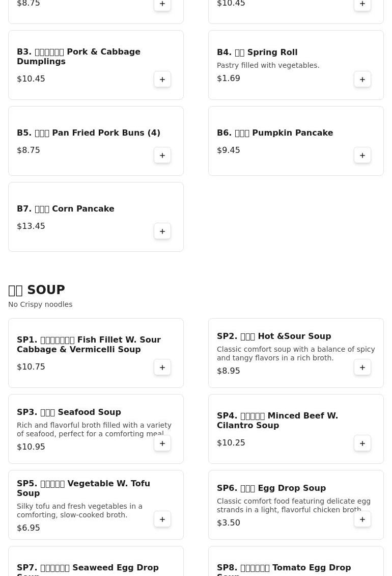Click the $13.45 Corn Pancake price
Screen dimensions: 392x576
31,226
